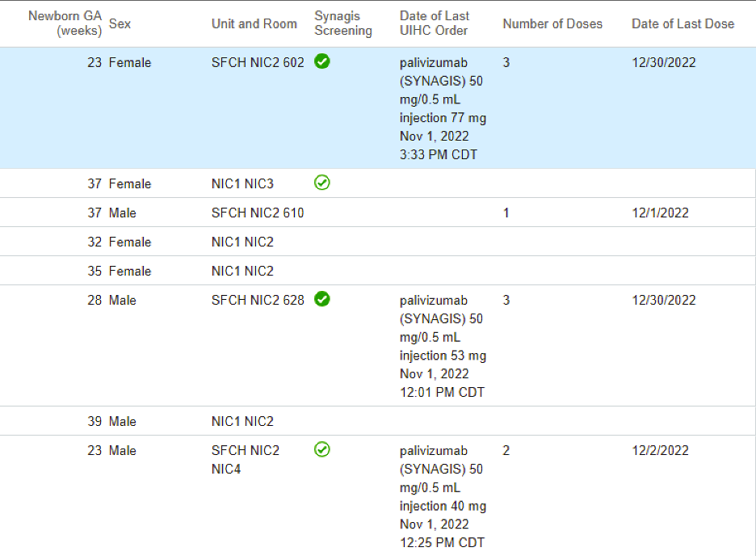The height and width of the screenshot is (556, 756).
Task: Select the SFCH NIC2 602 room cell
Action: (258, 62)
